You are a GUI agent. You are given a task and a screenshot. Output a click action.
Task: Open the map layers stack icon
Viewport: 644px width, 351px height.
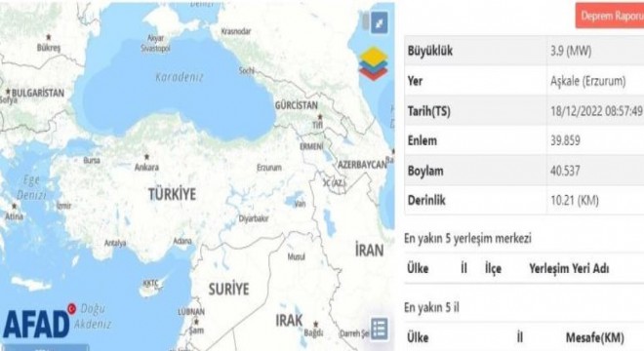click(x=373, y=63)
